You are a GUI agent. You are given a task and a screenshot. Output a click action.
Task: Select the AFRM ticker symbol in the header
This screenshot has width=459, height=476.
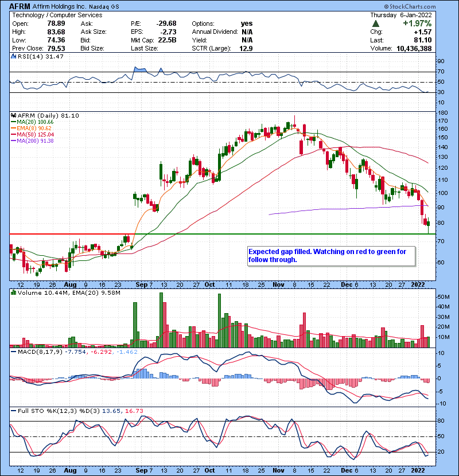pyautogui.click(x=20, y=6)
